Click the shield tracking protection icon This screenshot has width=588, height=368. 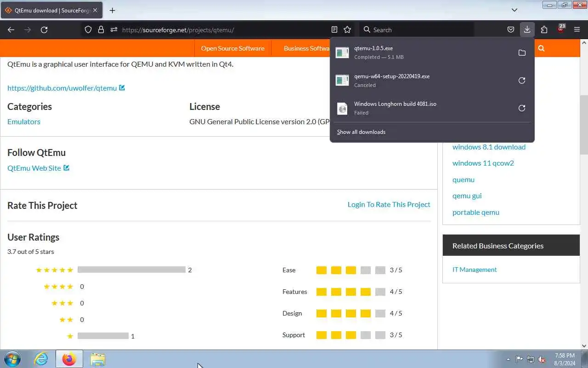88,29
